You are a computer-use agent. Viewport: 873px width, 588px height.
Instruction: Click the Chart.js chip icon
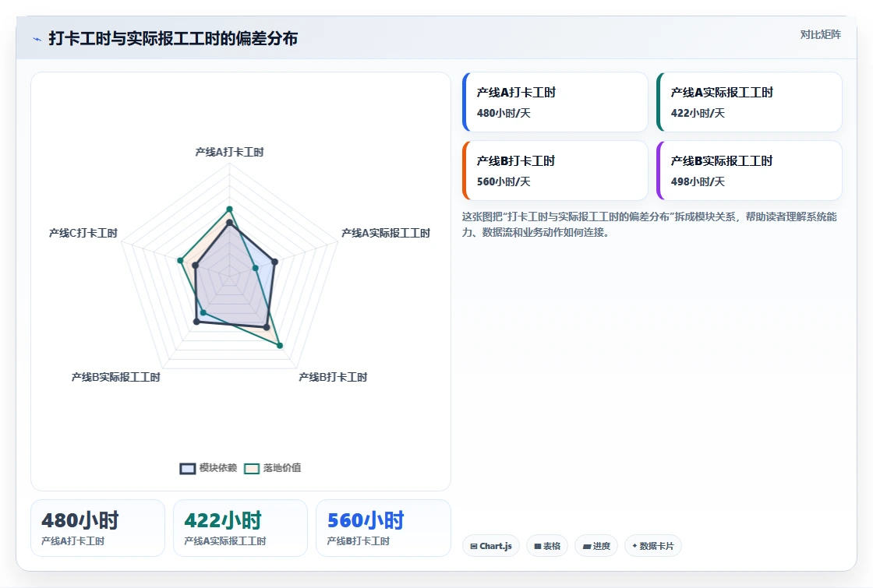[x=474, y=546]
